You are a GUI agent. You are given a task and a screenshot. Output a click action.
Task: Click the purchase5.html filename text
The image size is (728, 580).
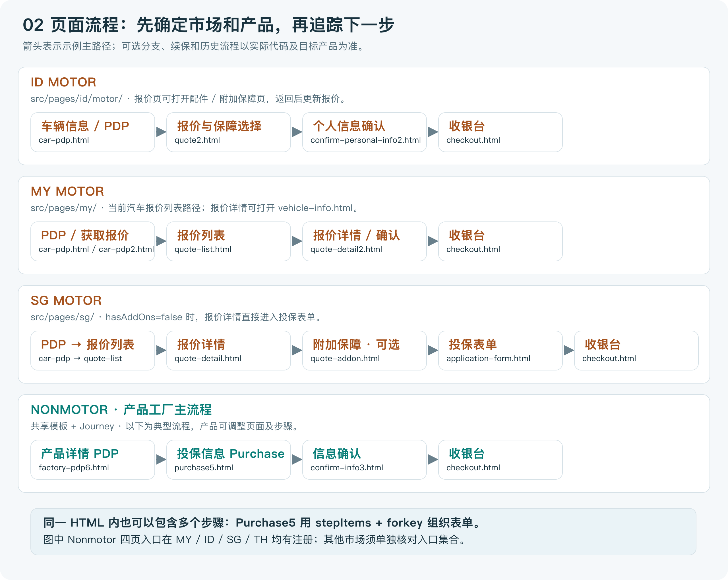[x=204, y=468]
